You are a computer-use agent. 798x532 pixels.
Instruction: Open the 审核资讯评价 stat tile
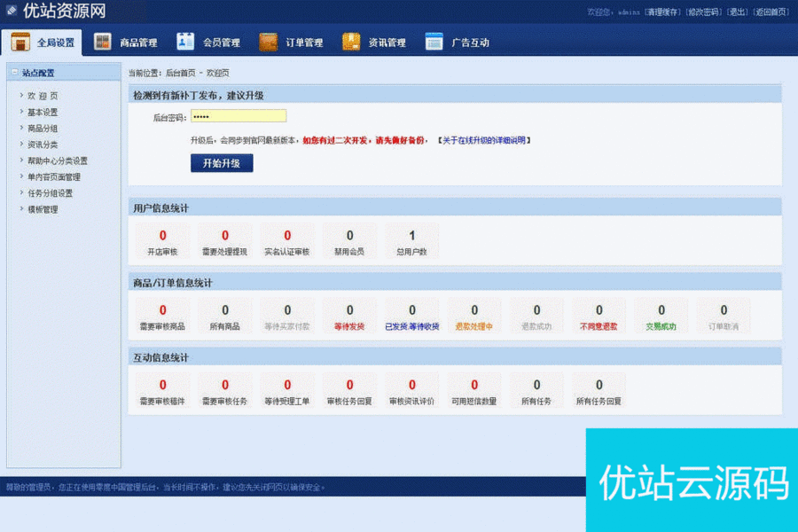point(412,391)
